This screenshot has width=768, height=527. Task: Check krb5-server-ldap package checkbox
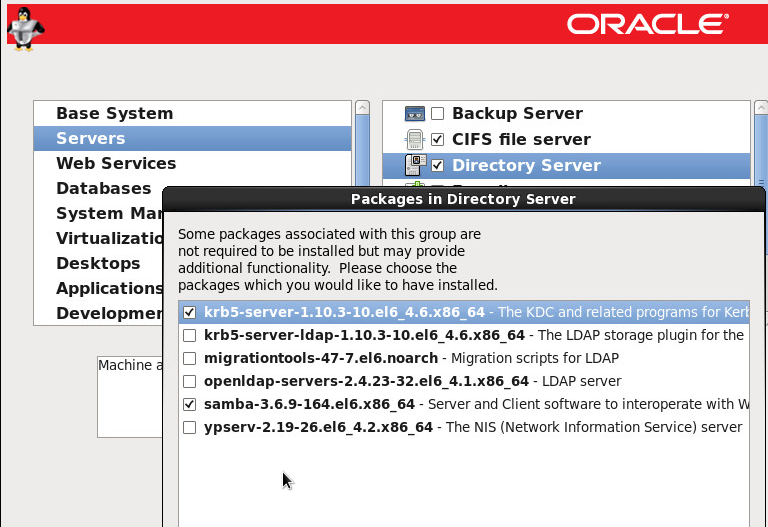(190, 335)
